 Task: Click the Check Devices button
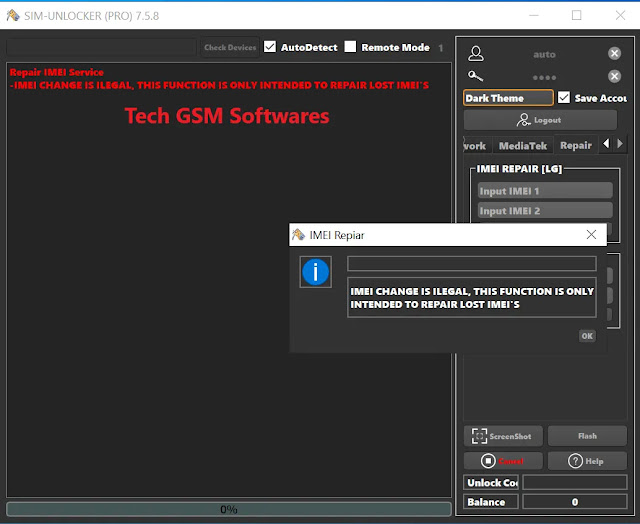coord(230,47)
